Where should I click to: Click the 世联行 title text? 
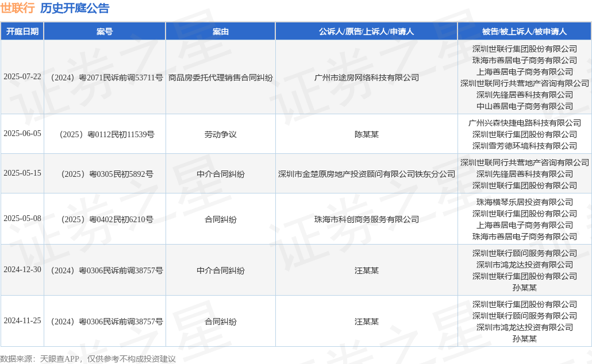18,8
